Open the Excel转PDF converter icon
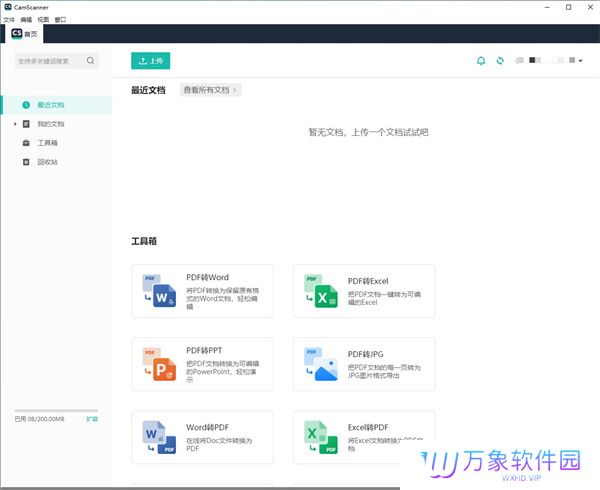This screenshot has width=600, height=490. coord(321,437)
